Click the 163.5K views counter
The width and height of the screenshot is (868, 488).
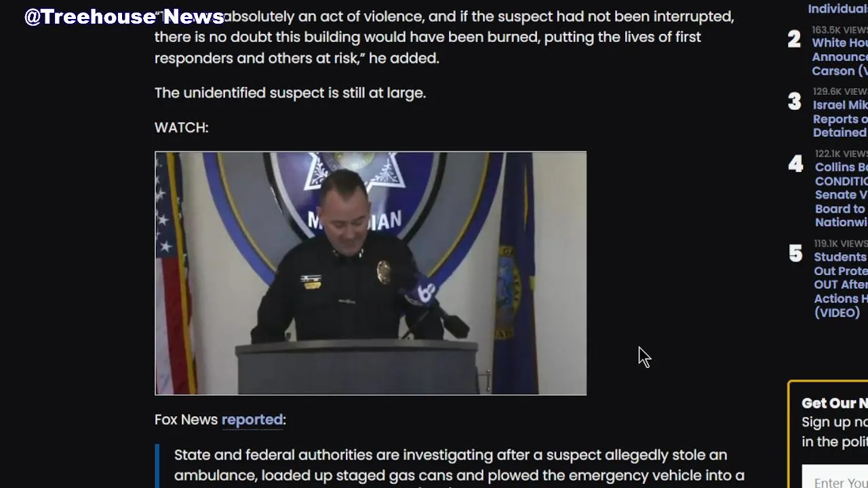tap(840, 30)
